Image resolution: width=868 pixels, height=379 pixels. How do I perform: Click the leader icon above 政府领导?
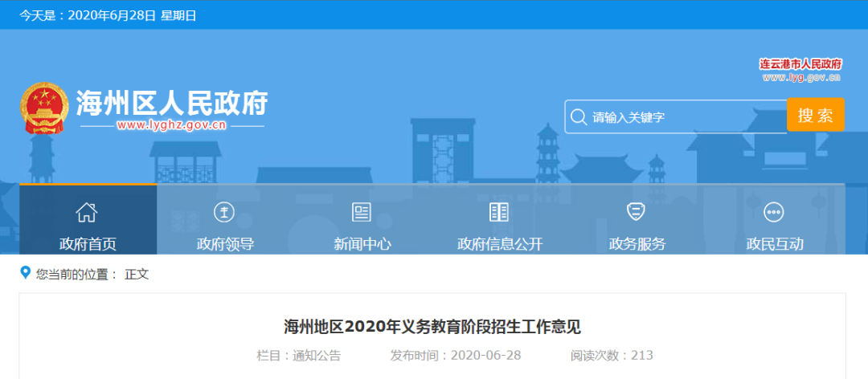click(224, 212)
